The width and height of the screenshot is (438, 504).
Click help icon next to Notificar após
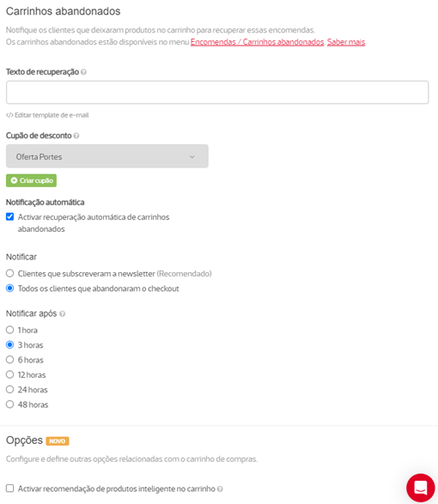(63, 313)
